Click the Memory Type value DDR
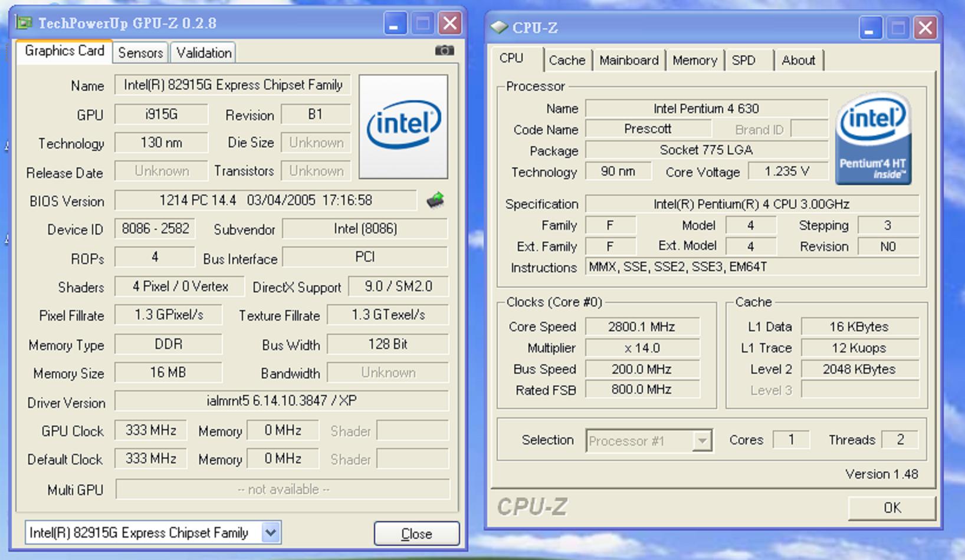Screen dimensions: 965x560 [x=169, y=344]
